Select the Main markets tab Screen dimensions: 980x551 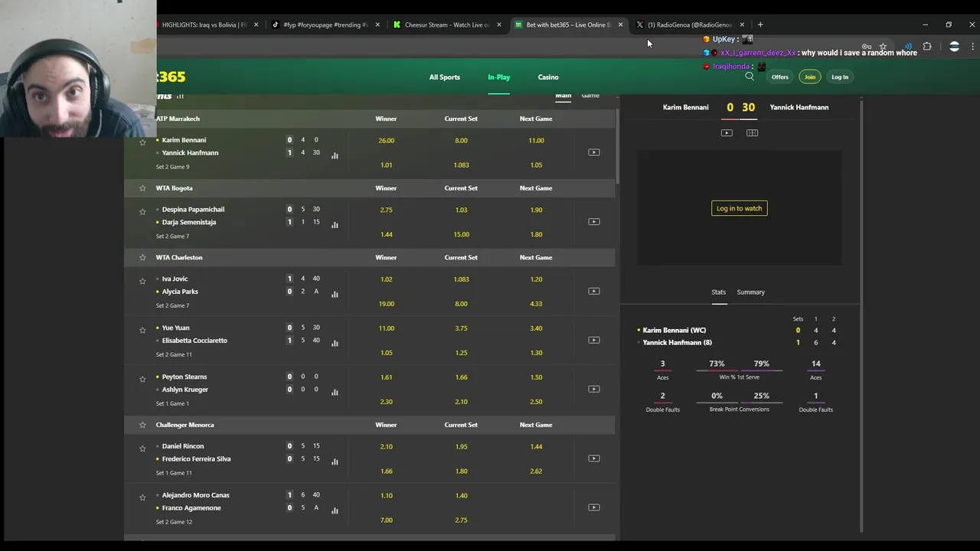tap(563, 96)
